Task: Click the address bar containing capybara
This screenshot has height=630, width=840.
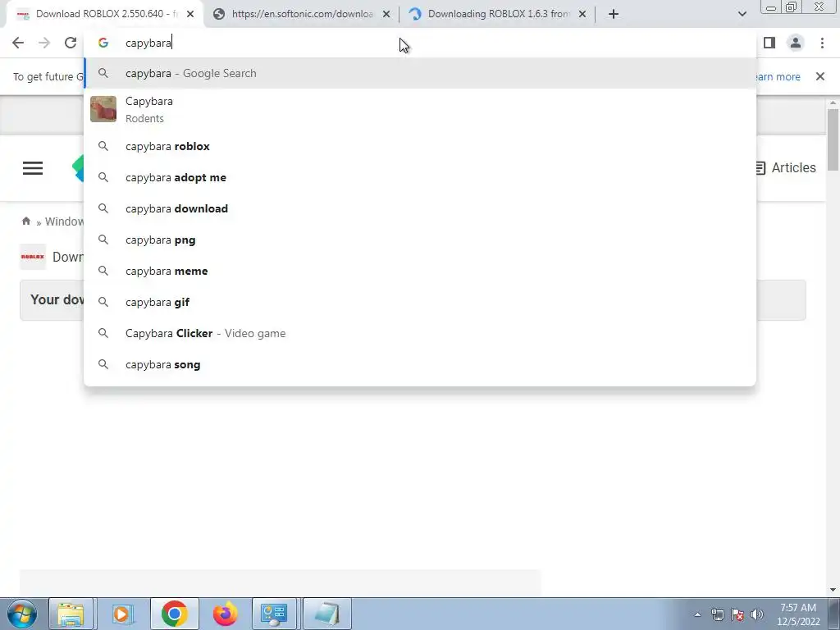Action: 420,43
